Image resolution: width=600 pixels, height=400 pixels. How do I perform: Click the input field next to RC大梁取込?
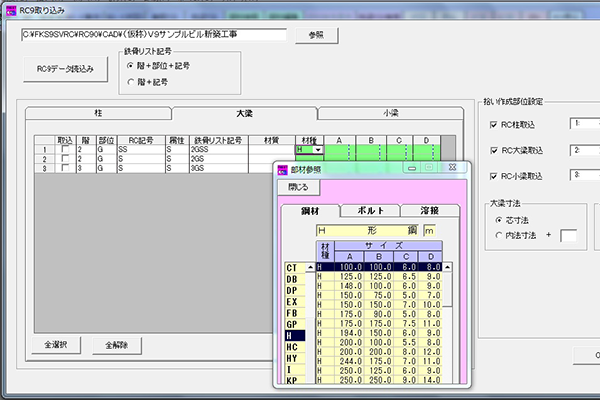[585, 150]
